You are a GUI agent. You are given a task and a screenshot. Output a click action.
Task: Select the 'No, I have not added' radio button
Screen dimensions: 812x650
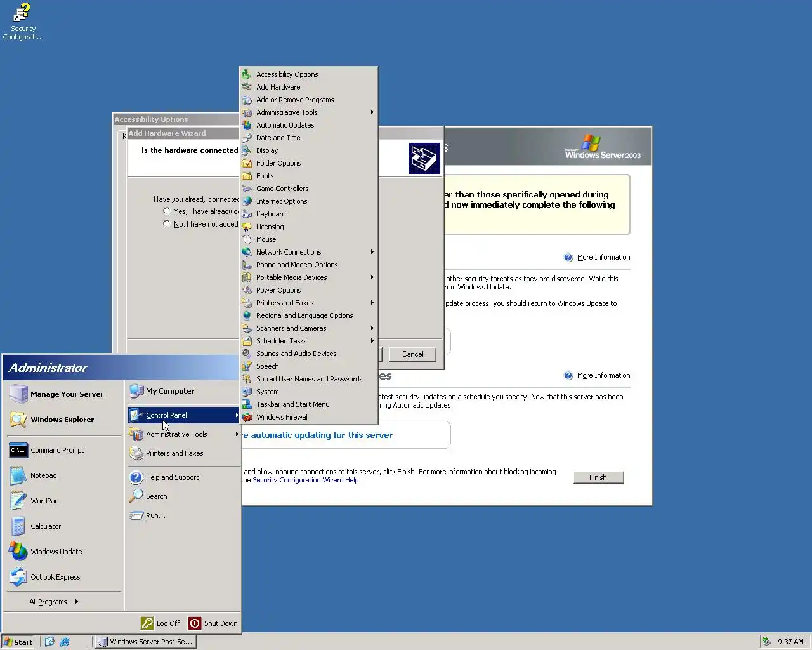point(167,224)
